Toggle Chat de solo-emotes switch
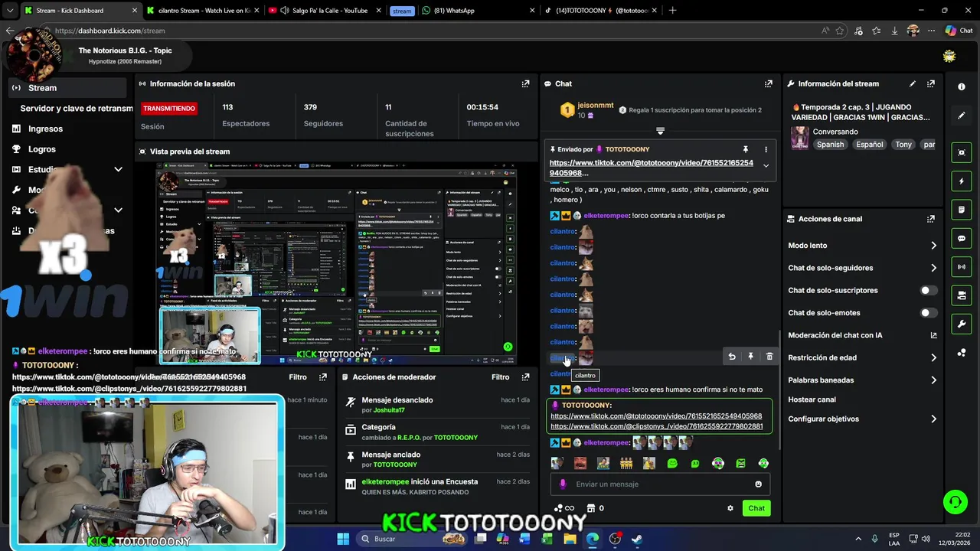Viewport: 980px width, 551px height. (928, 313)
